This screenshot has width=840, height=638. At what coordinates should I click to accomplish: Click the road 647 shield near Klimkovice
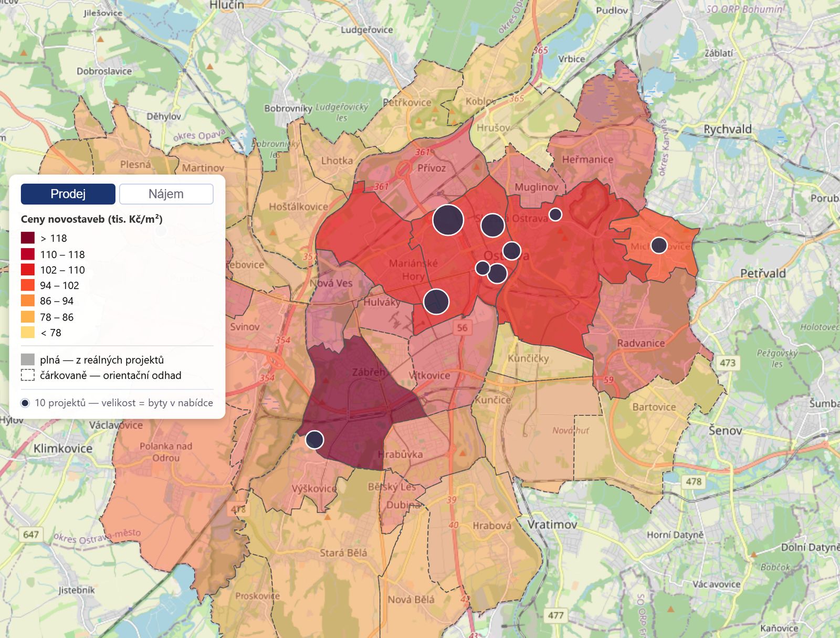point(31,534)
